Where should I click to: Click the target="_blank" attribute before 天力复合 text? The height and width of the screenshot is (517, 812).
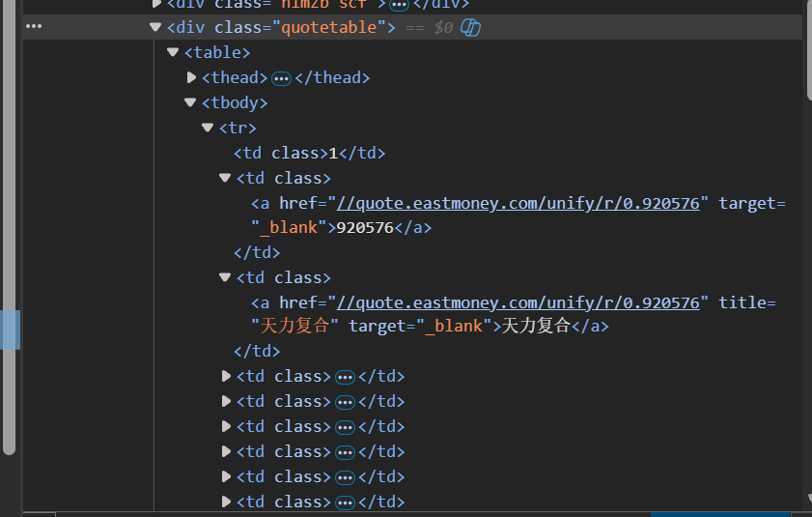point(421,327)
